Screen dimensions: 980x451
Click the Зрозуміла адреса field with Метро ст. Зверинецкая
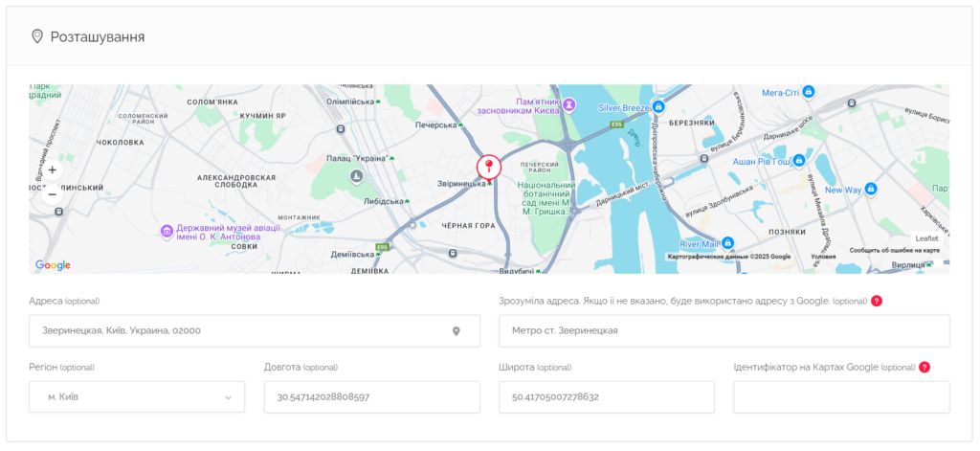(724, 331)
